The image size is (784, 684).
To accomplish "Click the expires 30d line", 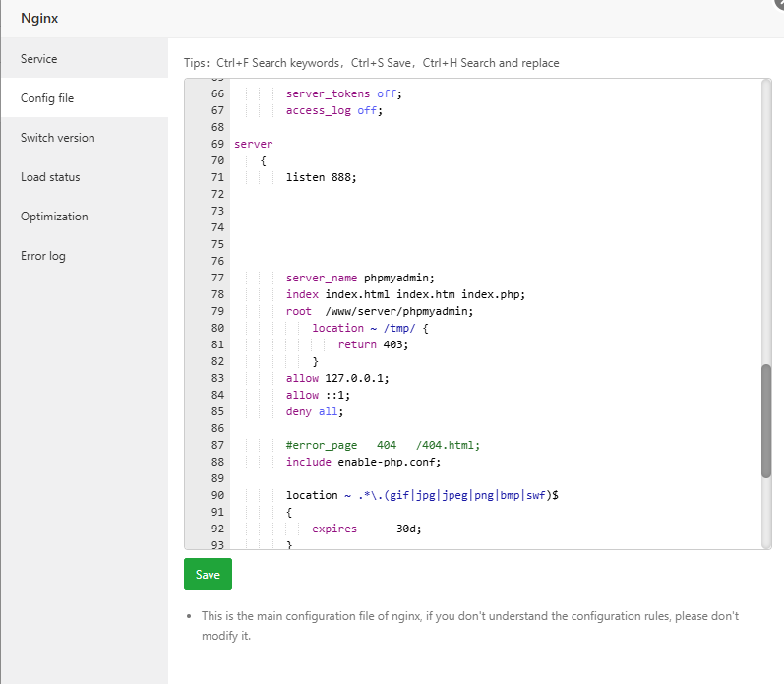I will click(x=364, y=529).
